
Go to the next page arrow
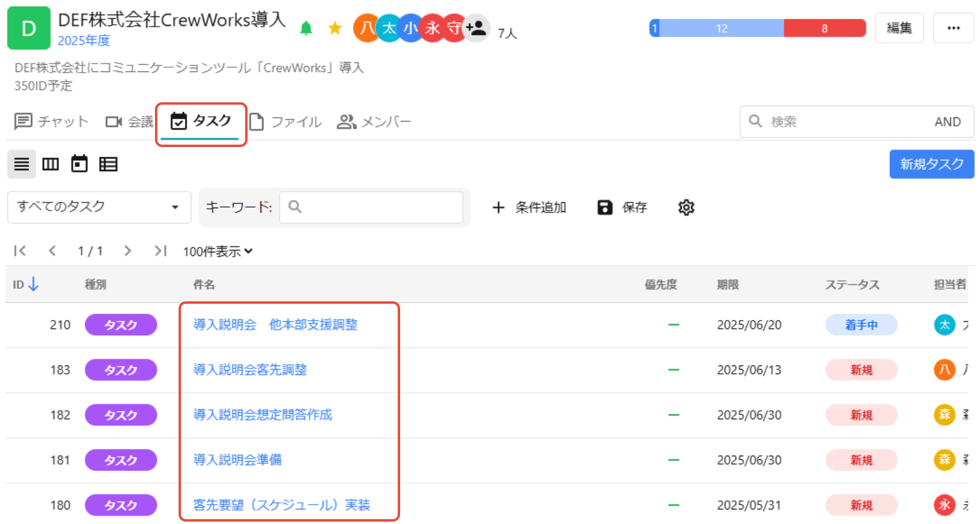tap(127, 251)
